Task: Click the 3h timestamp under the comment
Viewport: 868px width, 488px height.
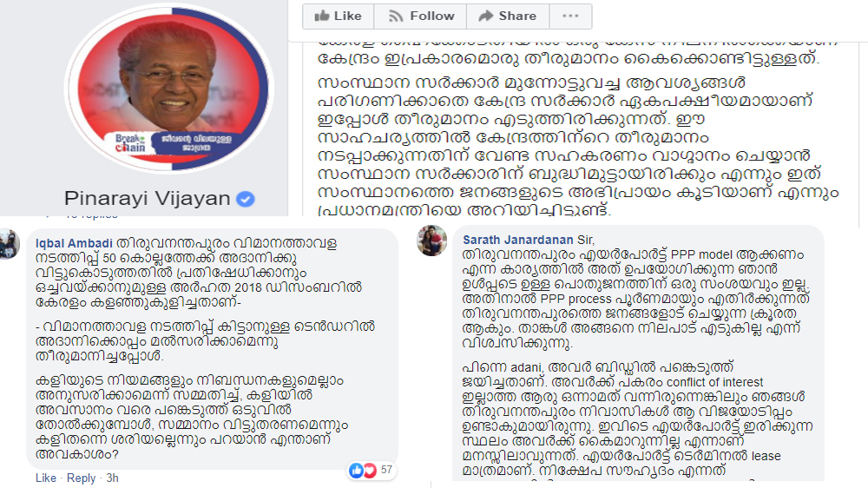Action: tap(112, 478)
